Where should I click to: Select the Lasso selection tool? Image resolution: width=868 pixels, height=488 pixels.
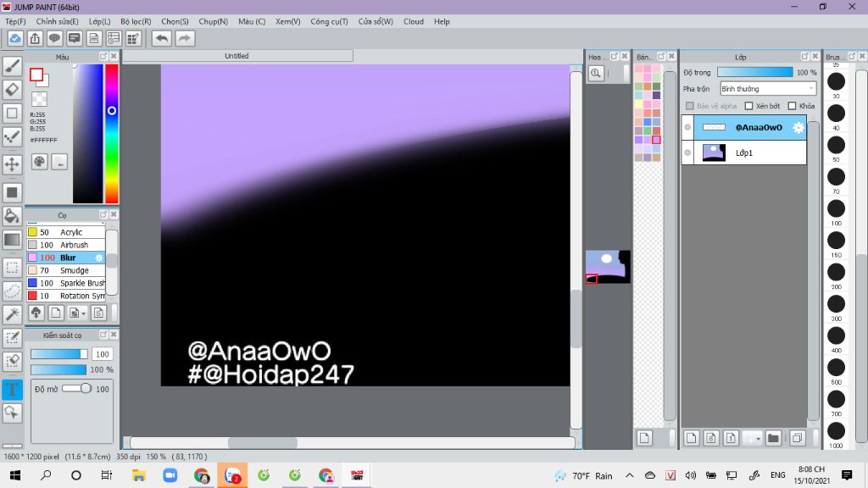pos(12,291)
